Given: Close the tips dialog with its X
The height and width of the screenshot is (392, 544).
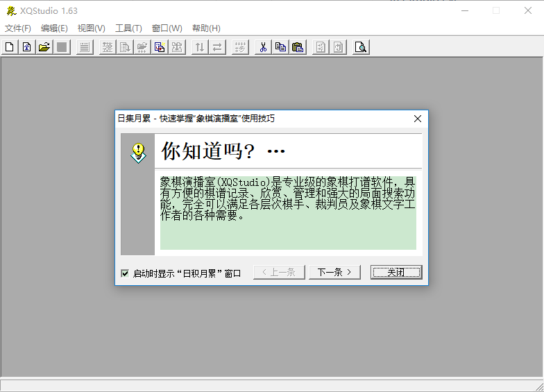Looking at the screenshot, I should (x=418, y=119).
